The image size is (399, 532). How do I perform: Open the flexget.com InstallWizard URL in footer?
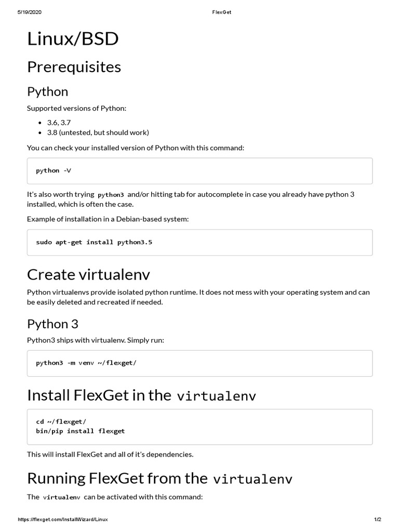pyautogui.click(x=63, y=520)
